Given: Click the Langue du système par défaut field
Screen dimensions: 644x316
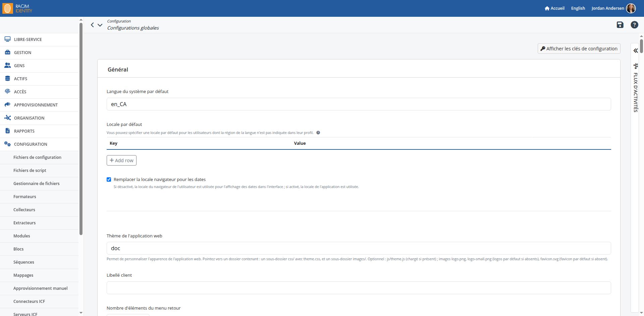Looking at the screenshot, I should pyautogui.click(x=359, y=104).
